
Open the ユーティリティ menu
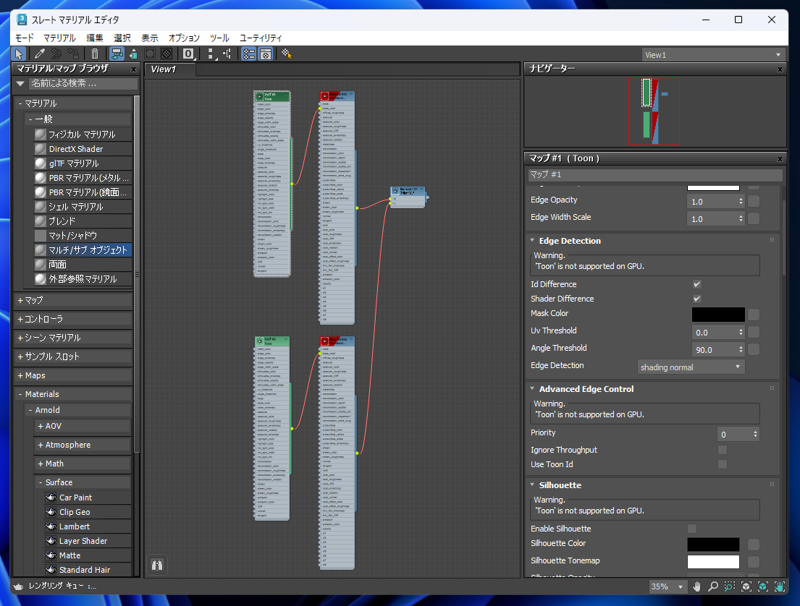pos(261,38)
